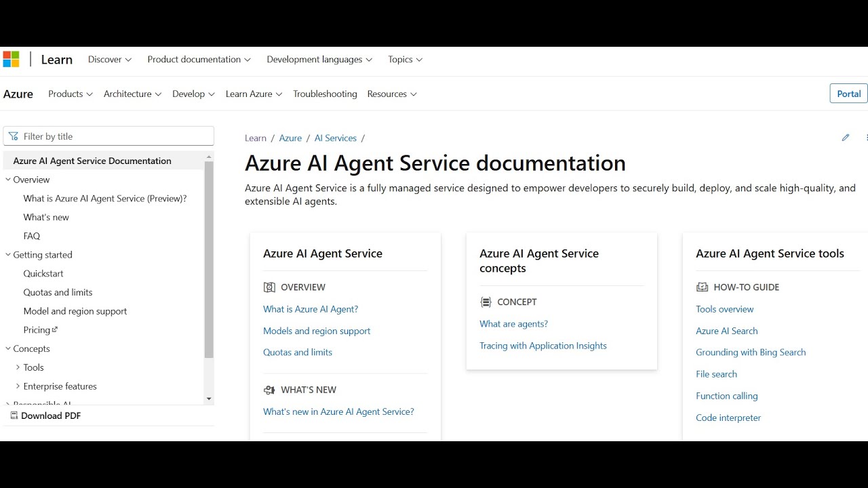The width and height of the screenshot is (868, 488).
Task: Open What's new in Azure AI Agent Service? link
Action: (x=338, y=411)
